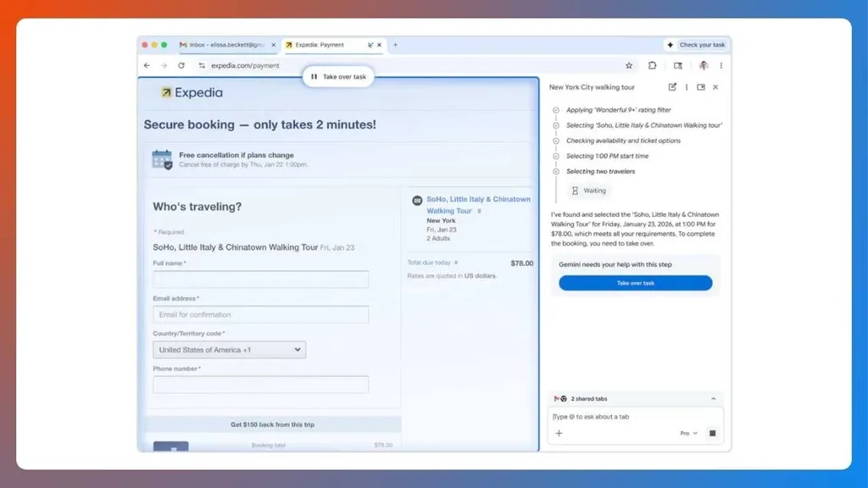This screenshot has width=868, height=488.
Task: Open the extensions puzzle icon
Action: tap(652, 65)
